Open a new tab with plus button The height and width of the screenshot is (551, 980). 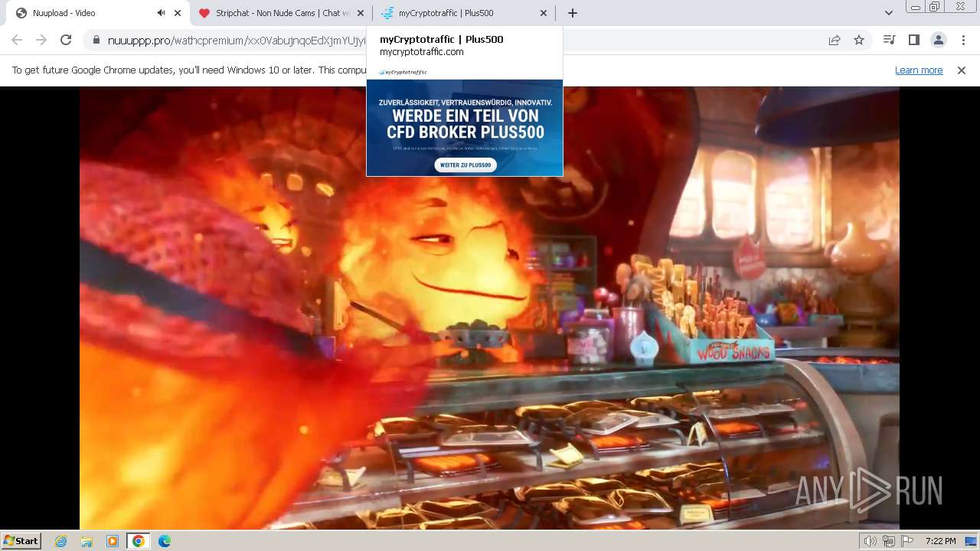tap(573, 13)
